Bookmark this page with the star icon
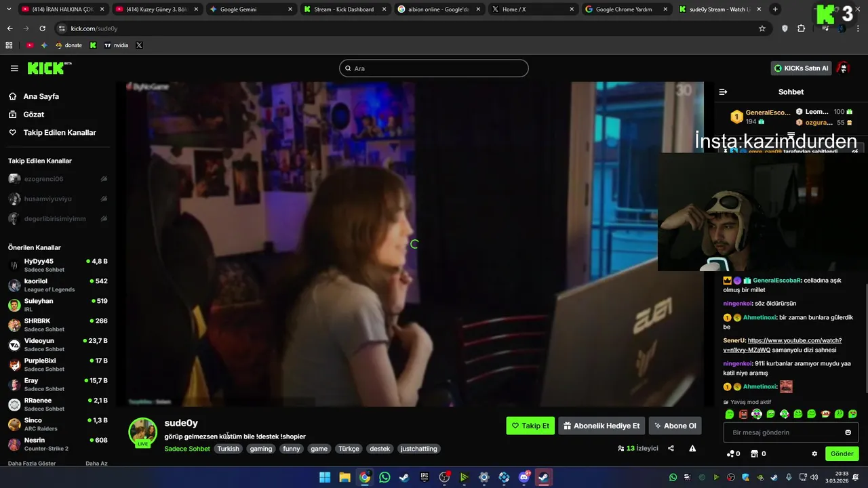This screenshot has width=868, height=488. pyautogui.click(x=762, y=28)
